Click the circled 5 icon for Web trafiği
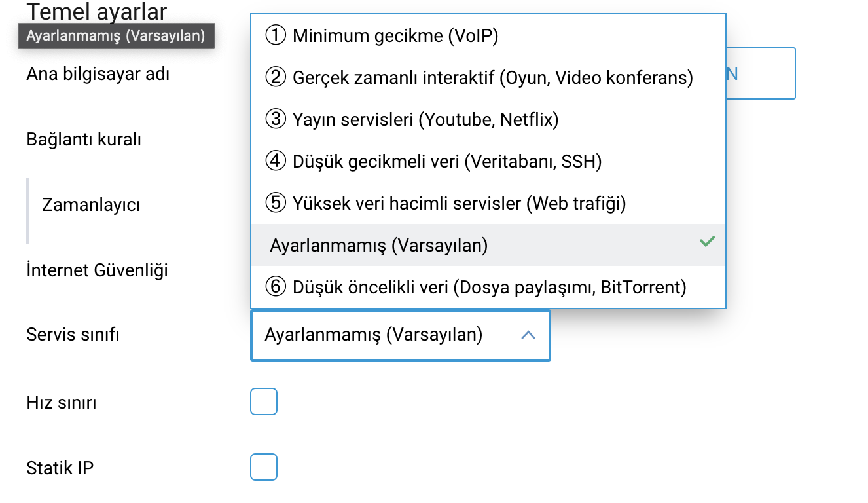 point(276,203)
